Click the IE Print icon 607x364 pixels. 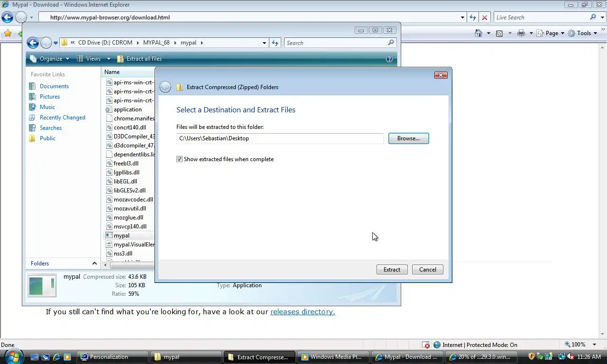(x=521, y=33)
